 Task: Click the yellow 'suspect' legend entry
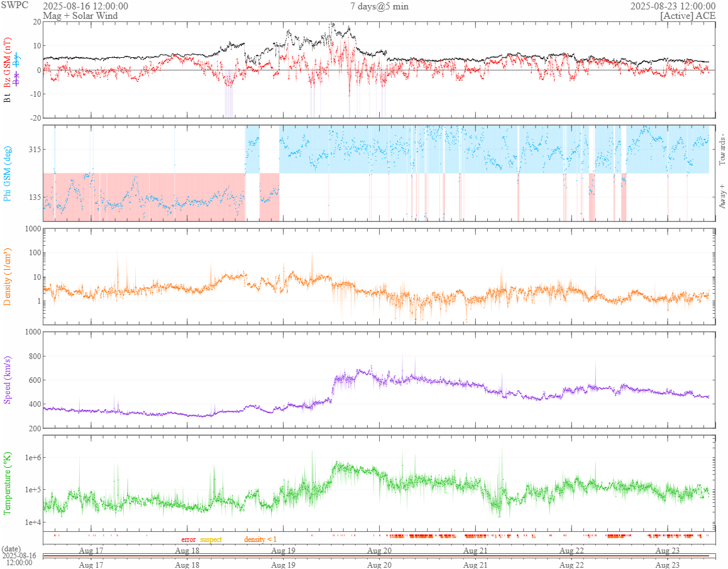point(211,539)
